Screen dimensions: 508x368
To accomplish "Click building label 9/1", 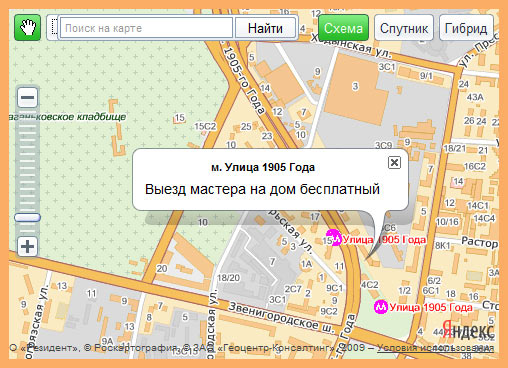I will pos(426,76).
